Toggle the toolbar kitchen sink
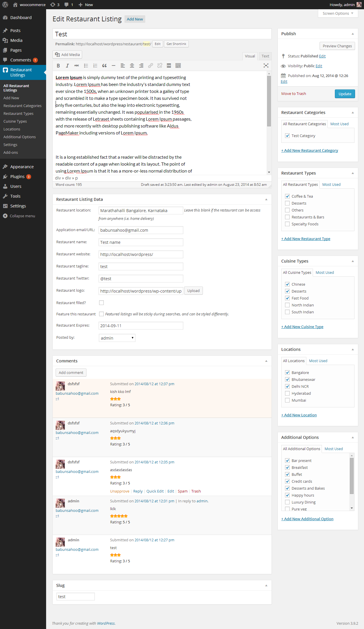The height and width of the screenshot is (629, 364). pos(178,65)
